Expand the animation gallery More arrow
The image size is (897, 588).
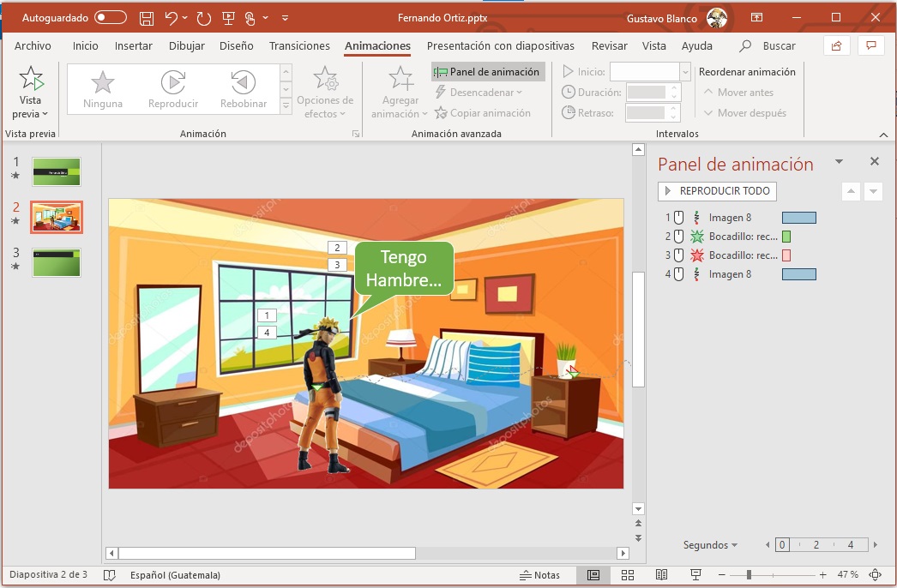[286, 105]
